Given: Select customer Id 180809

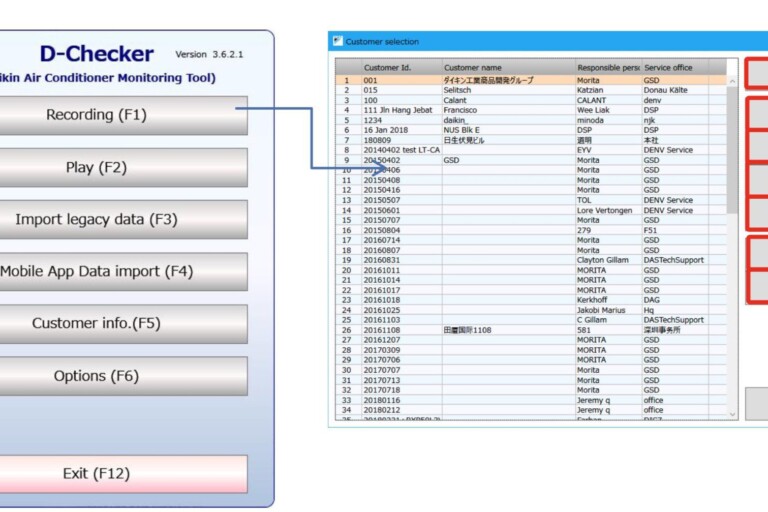Looking at the screenshot, I should [x=531, y=140].
